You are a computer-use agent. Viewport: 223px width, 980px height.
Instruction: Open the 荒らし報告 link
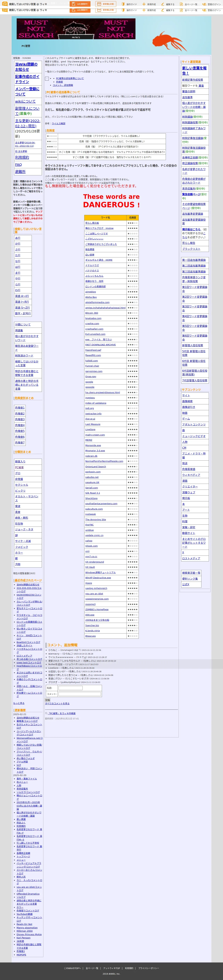pyautogui.click(x=189, y=243)
